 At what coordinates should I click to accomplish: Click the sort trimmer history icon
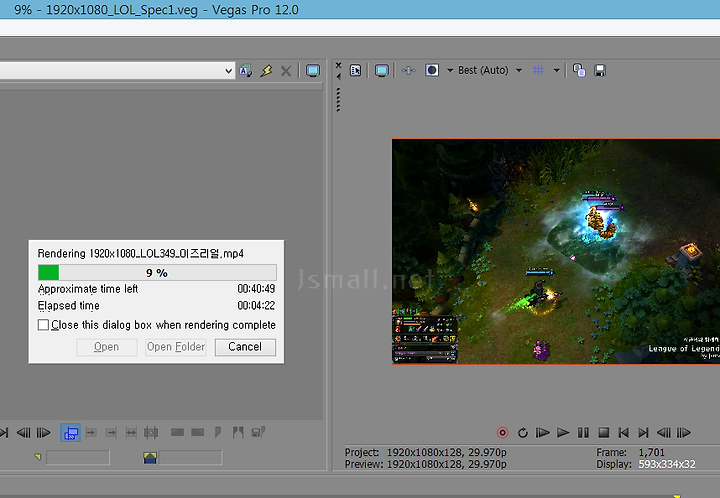pos(246,71)
